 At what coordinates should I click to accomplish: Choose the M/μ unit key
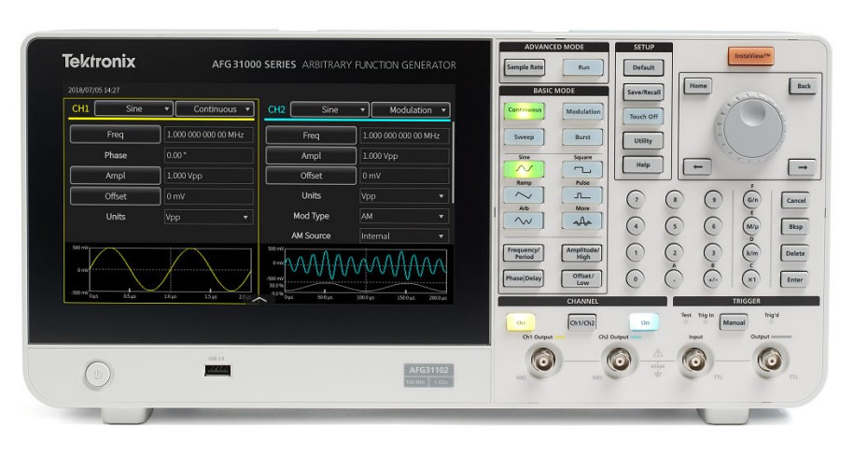point(751,226)
